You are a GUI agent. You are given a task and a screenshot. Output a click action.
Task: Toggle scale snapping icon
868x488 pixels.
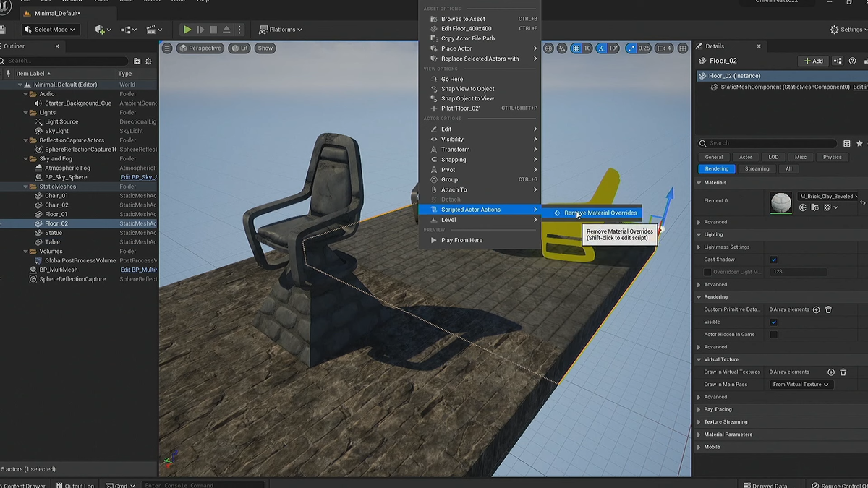tap(631, 48)
